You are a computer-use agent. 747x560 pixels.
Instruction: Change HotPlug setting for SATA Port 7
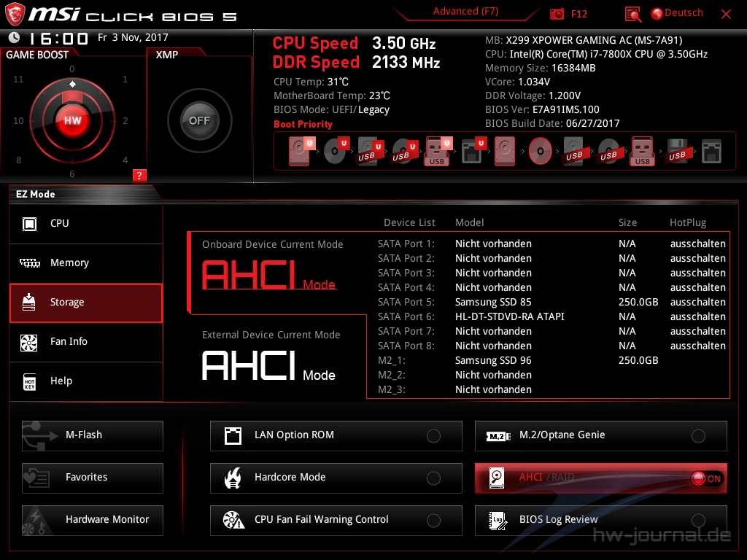pyautogui.click(x=698, y=332)
